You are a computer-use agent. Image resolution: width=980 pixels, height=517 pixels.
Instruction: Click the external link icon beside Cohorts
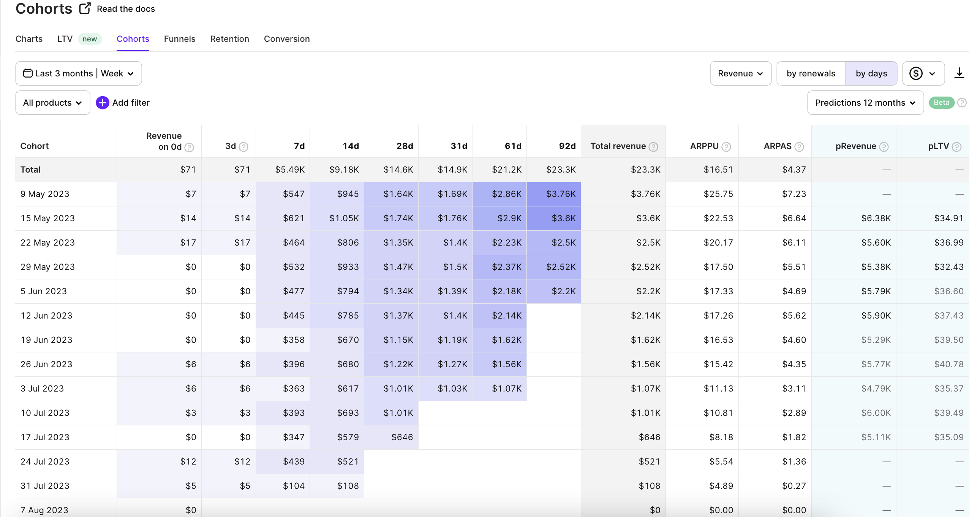[x=85, y=8]
